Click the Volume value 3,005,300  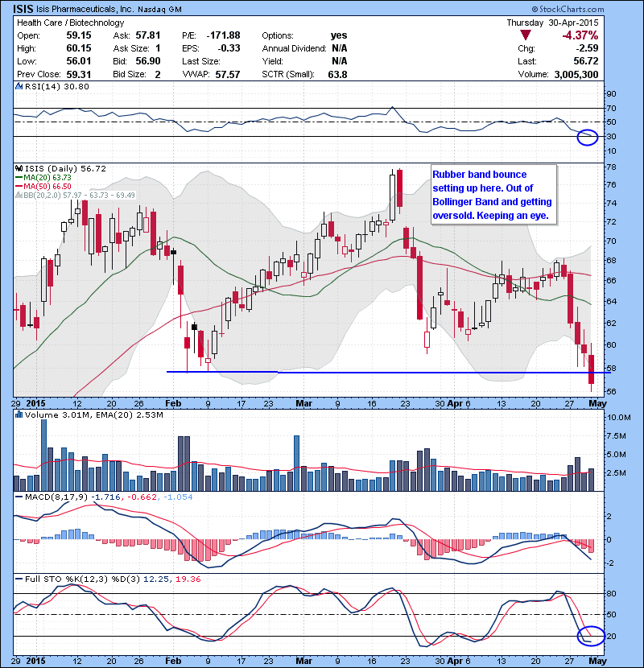(576, 74)
